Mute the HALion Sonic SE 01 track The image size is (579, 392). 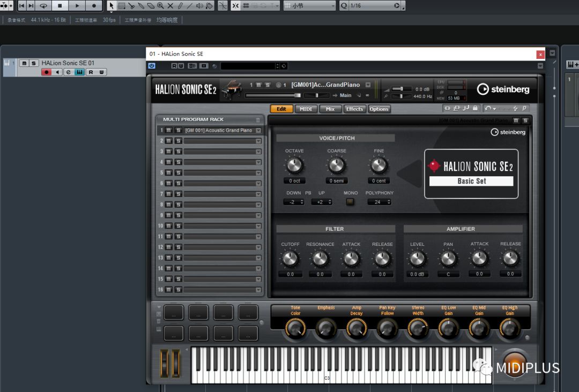pos(24,63)
